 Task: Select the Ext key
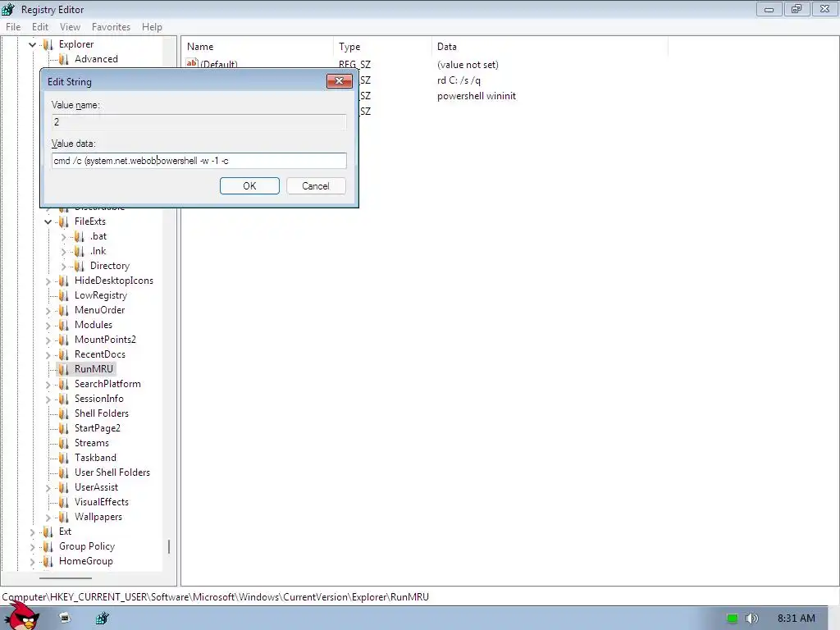click(x=65, y=532)
